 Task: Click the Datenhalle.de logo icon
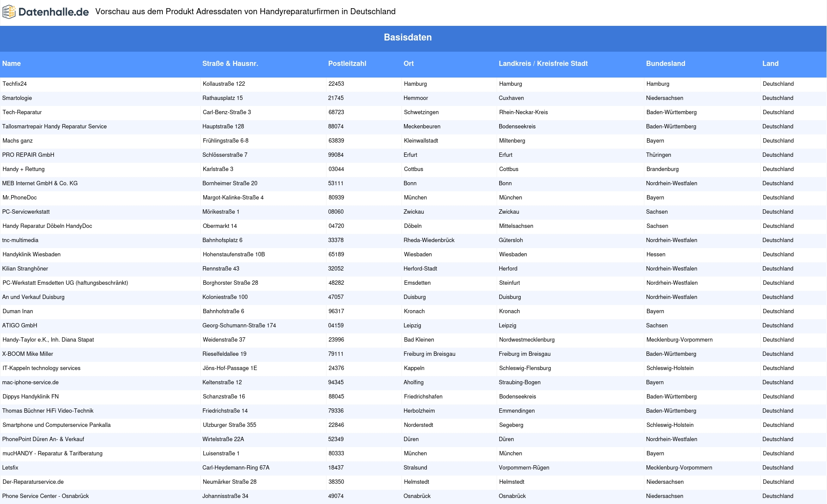point(9,12)
